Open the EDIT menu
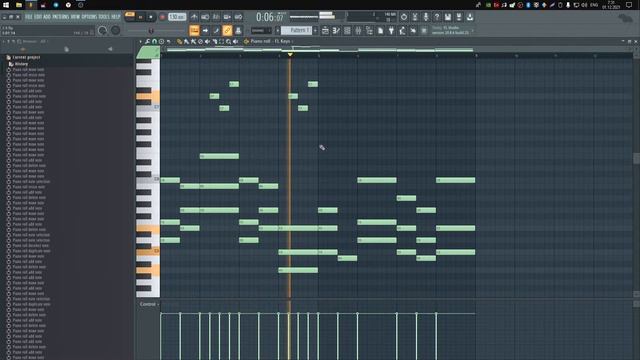The height and width of the screenshot is (360, 640). pos(38,17)
